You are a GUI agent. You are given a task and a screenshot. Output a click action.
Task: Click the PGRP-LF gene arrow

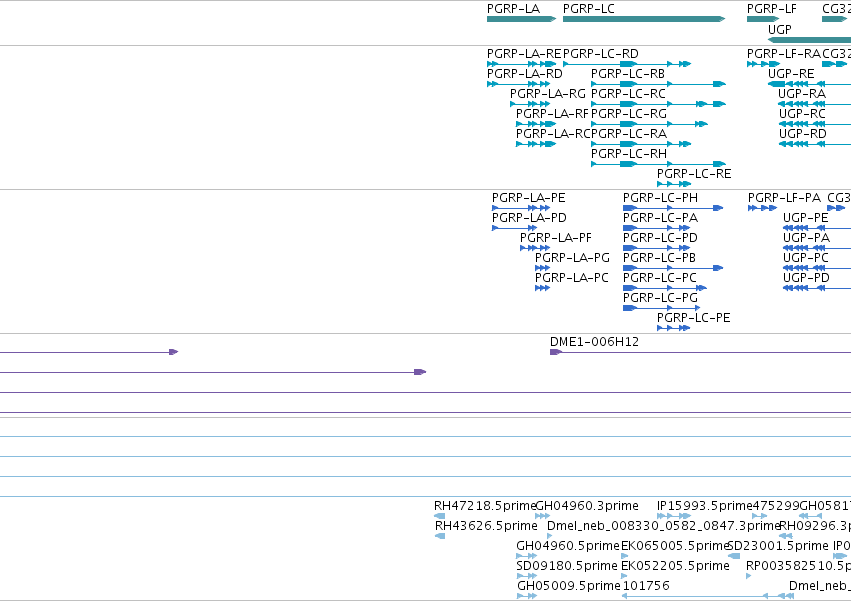click(763, 19)
